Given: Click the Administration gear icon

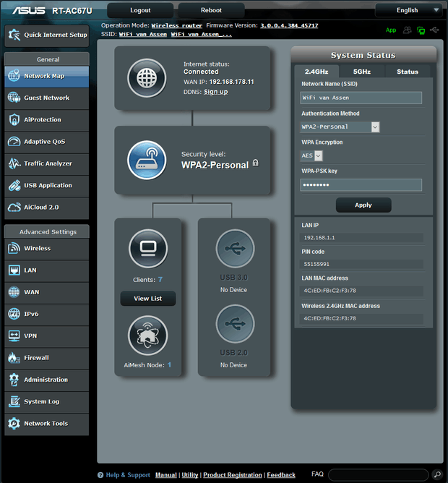Looking at the screenshot, I should pyautogui.click(x=14, y=380).
